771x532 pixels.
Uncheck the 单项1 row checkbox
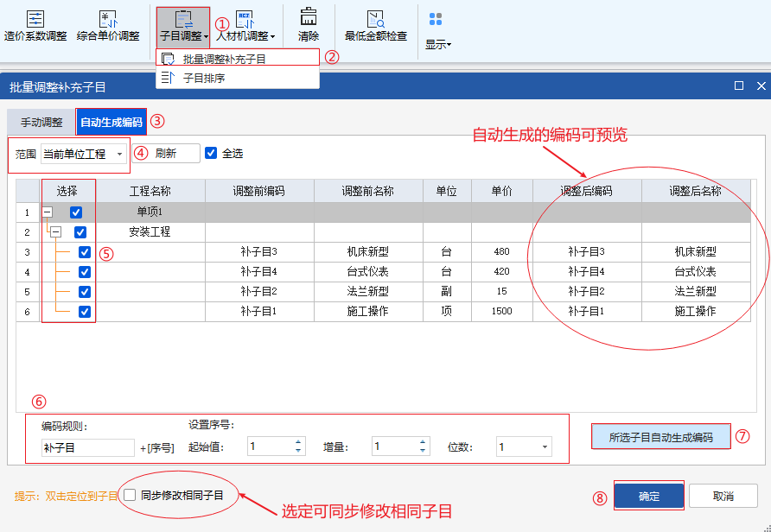coord(76,212)
